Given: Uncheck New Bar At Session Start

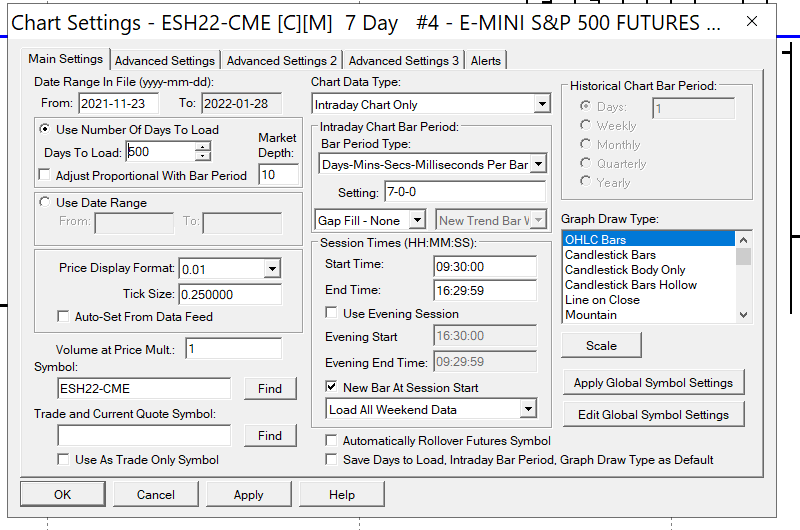Looking at the screenshot, I should pyautogui.click(x=331, y=387).
